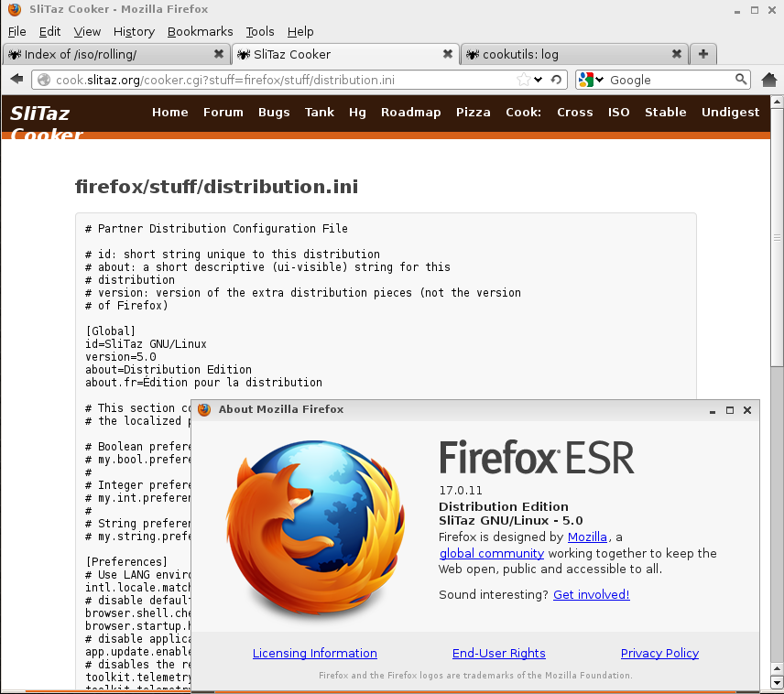Open Stable link in SliTaz navbar
The height and width of the screenshot is (694, 784).
pyautogui.click(x=666, y=112)
